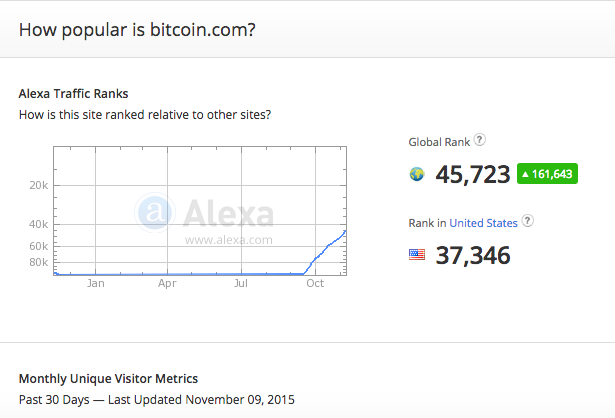This screenshot has height=418, width=615.
Task: Click the Alexa logo watermark in chart
Action: point(204,213)
